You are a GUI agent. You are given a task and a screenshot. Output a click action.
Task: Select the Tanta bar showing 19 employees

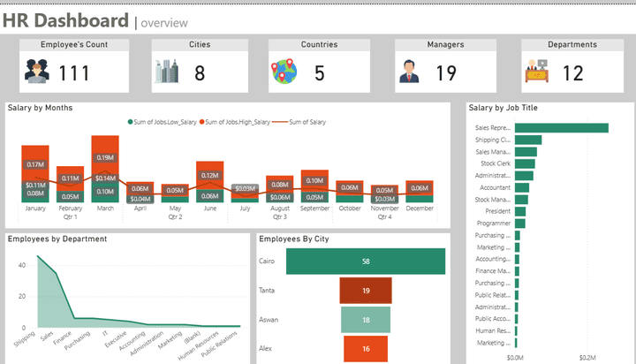click(x=366, y=290)
